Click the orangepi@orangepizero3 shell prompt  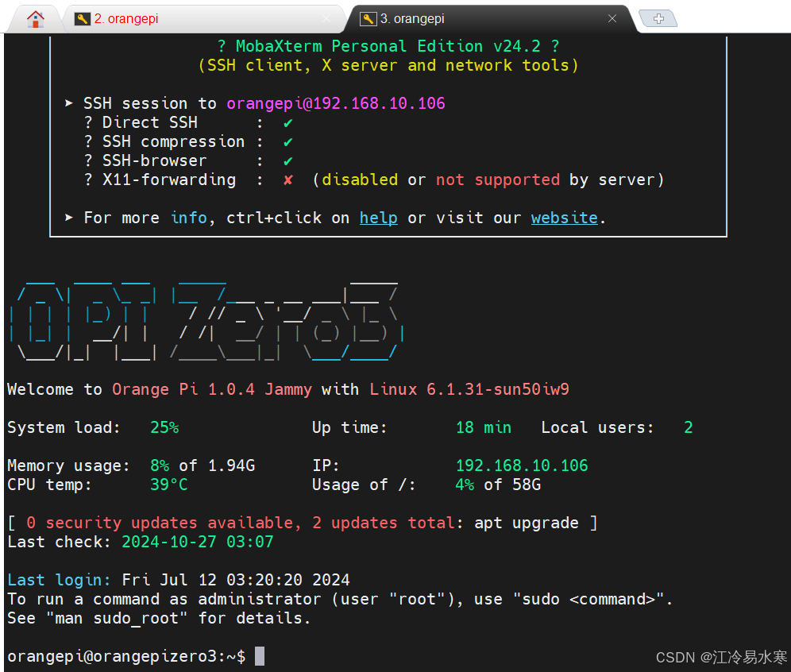tap(126, 657)
